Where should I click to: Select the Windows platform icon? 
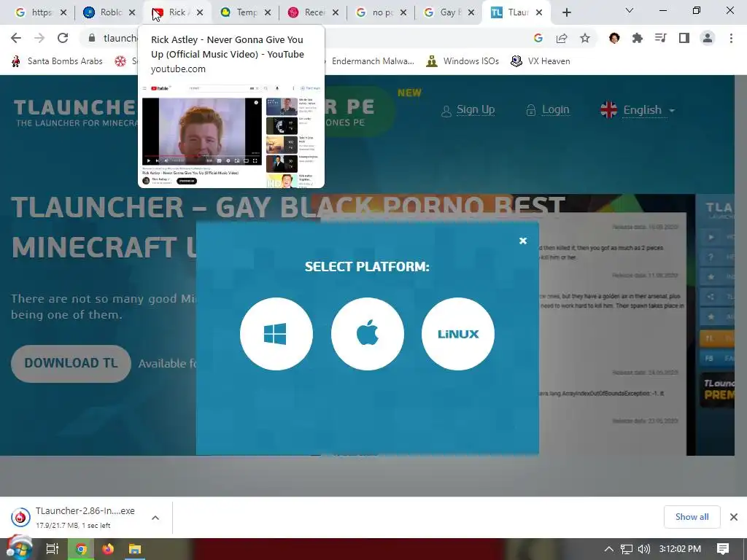276,334
